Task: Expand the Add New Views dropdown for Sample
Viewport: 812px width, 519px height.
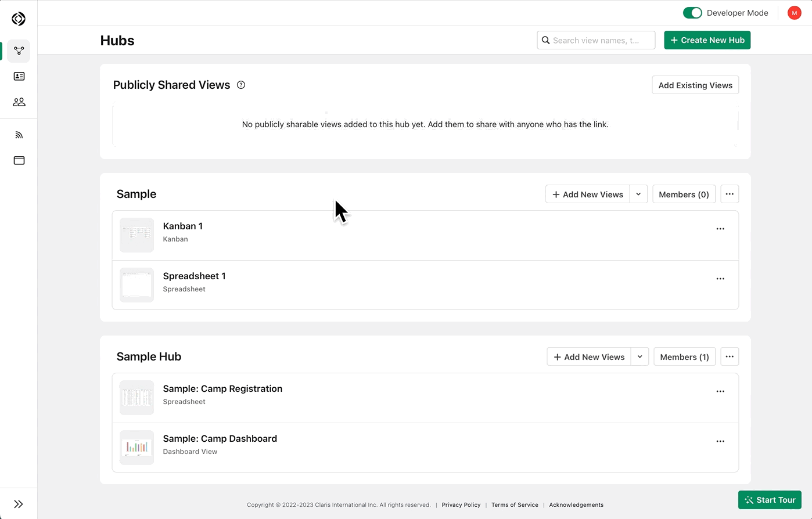Action: click(638, 194)
